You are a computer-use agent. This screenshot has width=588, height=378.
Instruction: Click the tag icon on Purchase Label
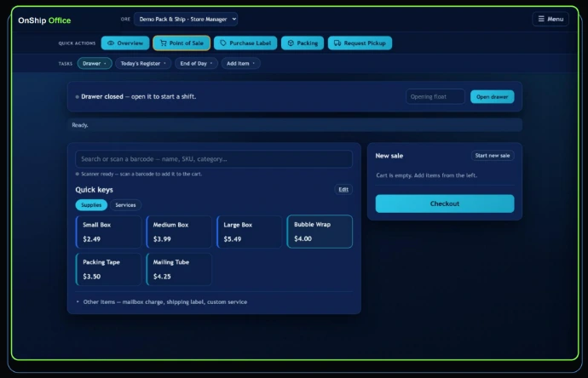pyautogui.click(x=223, y=43)
